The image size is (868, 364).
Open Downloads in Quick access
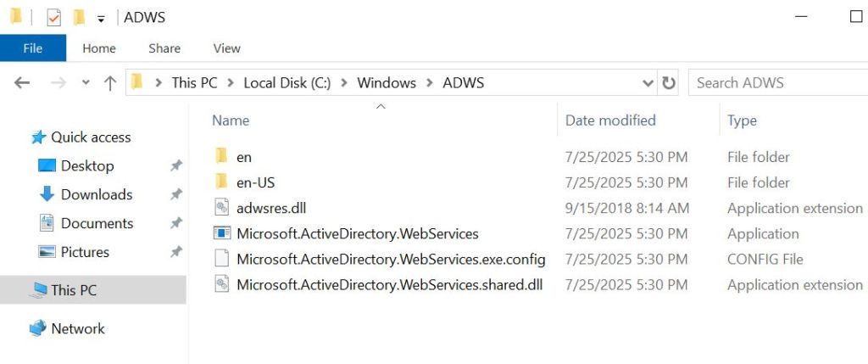point(96,194)
